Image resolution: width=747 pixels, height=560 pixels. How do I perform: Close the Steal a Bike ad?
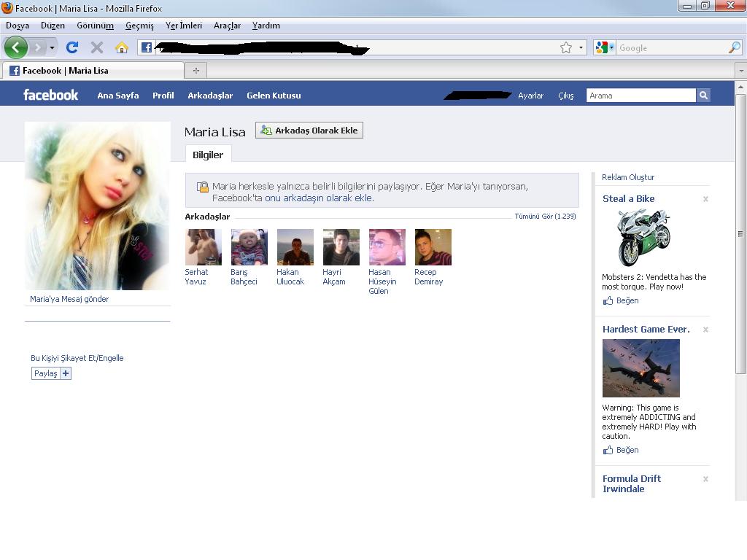click(x=705, y=199)
